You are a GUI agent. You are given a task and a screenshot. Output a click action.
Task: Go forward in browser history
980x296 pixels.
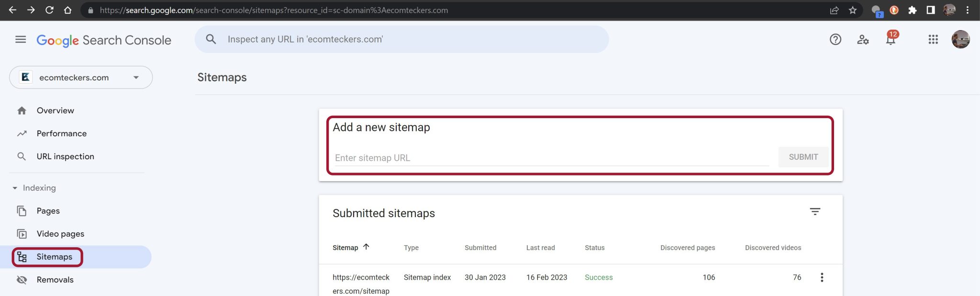[x=31, y=10]
